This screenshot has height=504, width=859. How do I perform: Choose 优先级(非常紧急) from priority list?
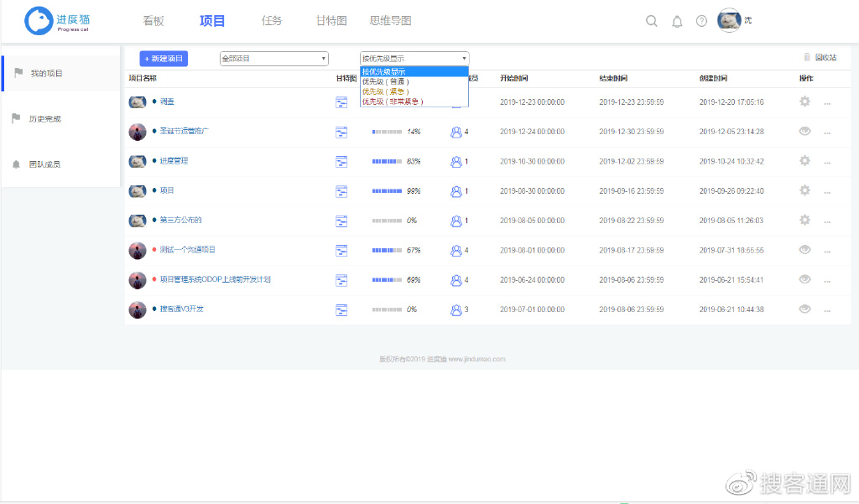click(x=414, y=101)
